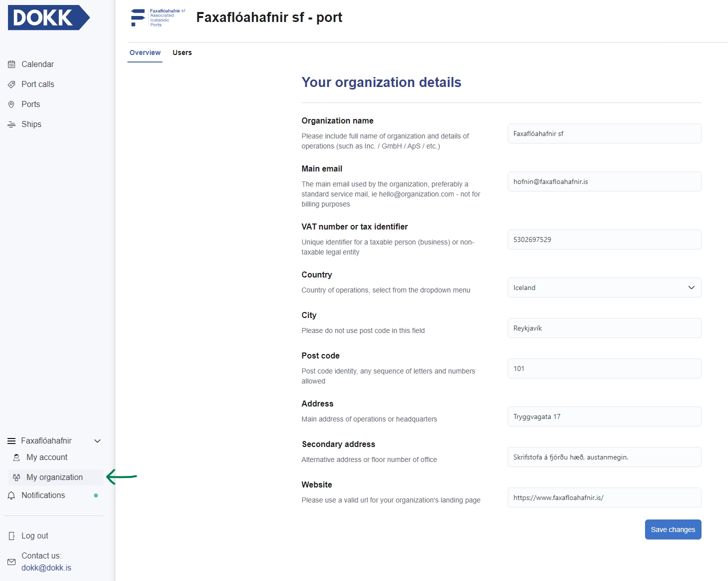Click the Faxaflóahafnir organization logo thumbnail
Viewport: 728px width, 581px height.
(x=157, y=17)
